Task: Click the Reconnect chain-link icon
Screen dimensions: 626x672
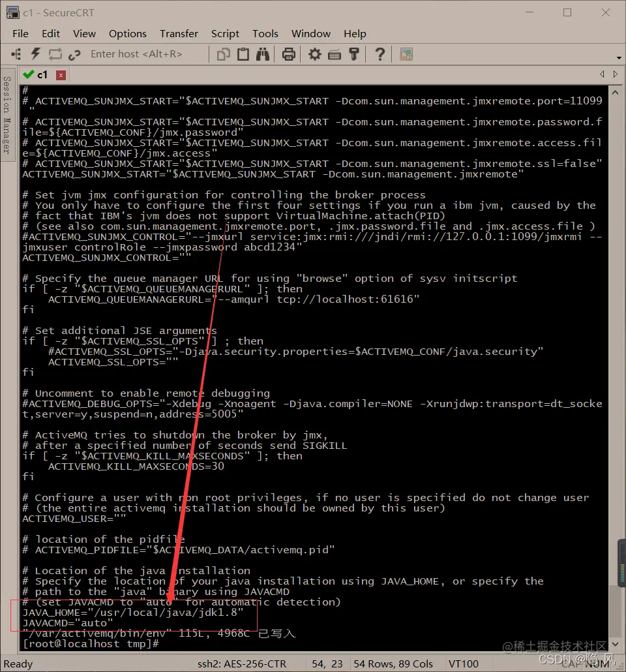Action: [x=74, y=54]
